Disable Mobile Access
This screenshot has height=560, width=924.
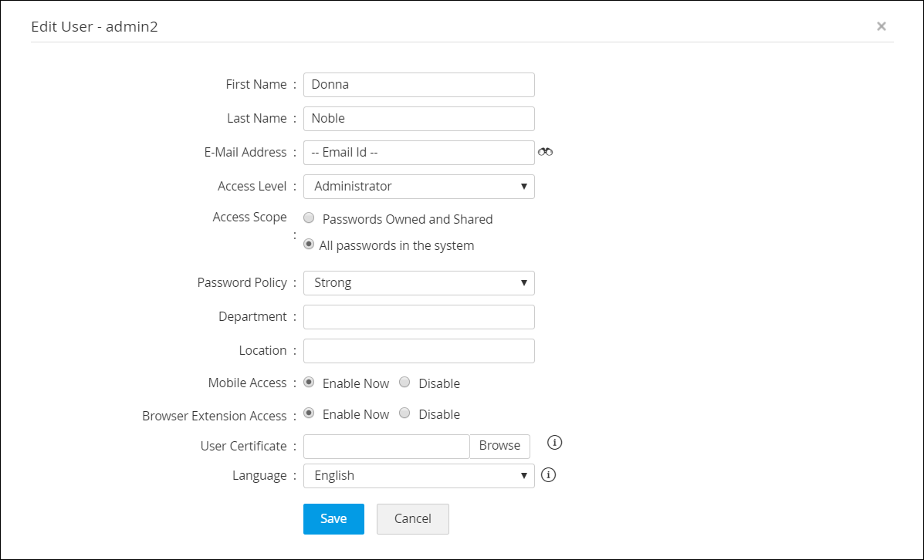click(404, 383)
